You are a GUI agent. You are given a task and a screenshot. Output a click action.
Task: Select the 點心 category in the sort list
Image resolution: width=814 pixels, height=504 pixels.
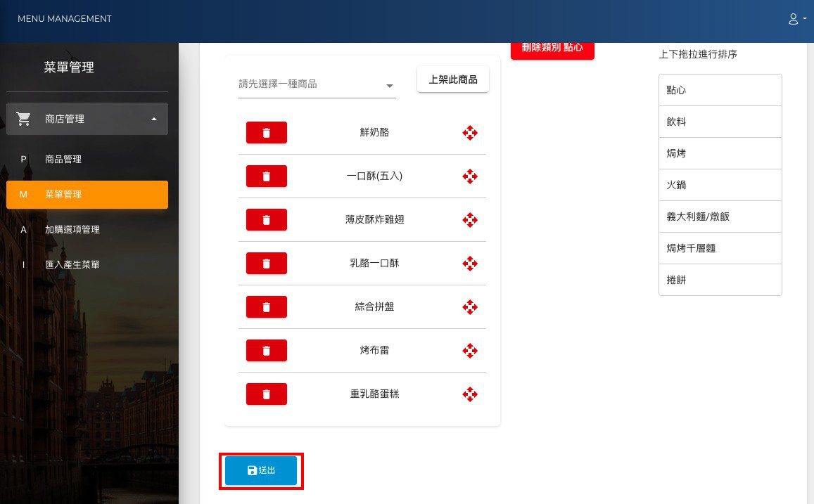(x=720, y=90)
